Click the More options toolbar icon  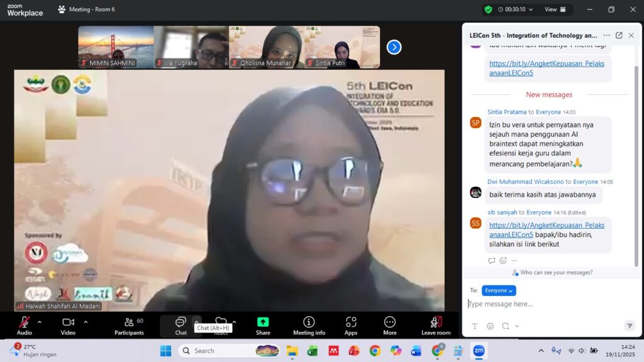390,325
